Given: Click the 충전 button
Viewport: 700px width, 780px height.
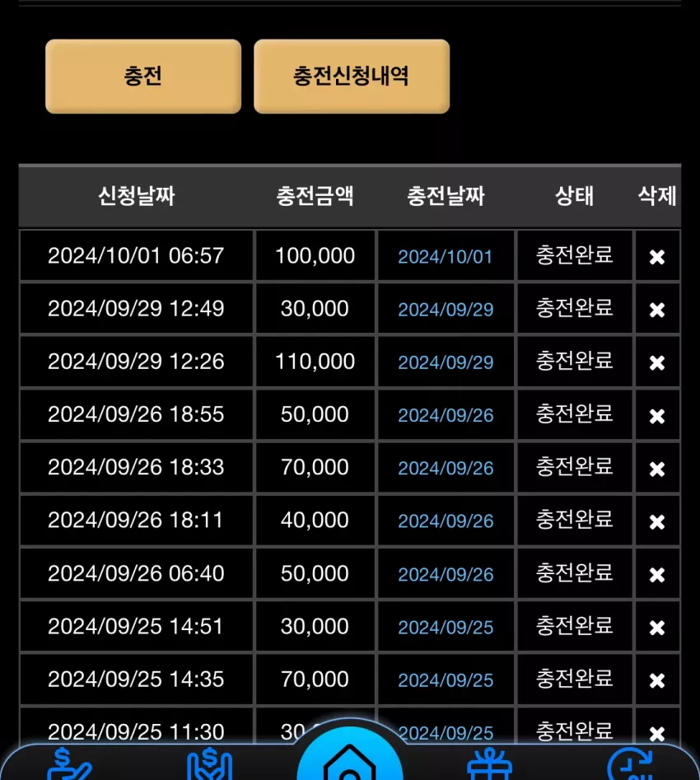Looking at the screenshot, I should click(x=143, y=76).
